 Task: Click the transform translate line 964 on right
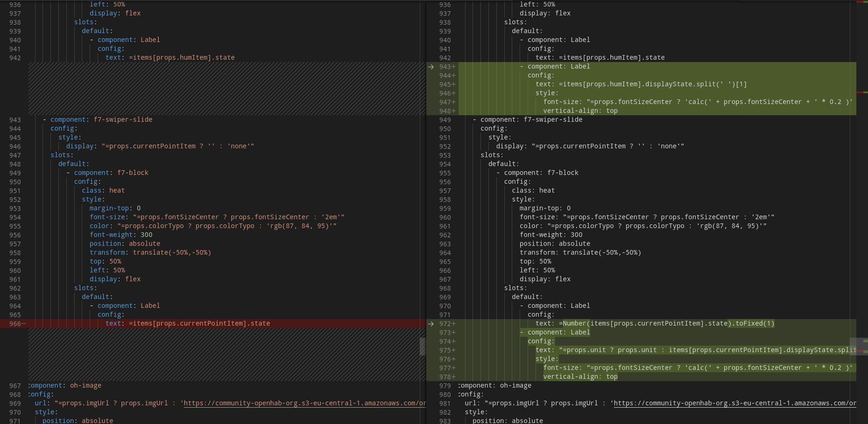point(580,253)
